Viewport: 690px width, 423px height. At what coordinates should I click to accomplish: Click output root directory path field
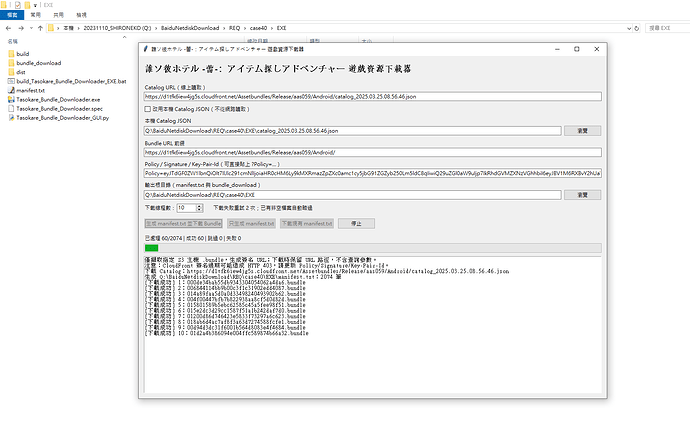coord(352,195)
